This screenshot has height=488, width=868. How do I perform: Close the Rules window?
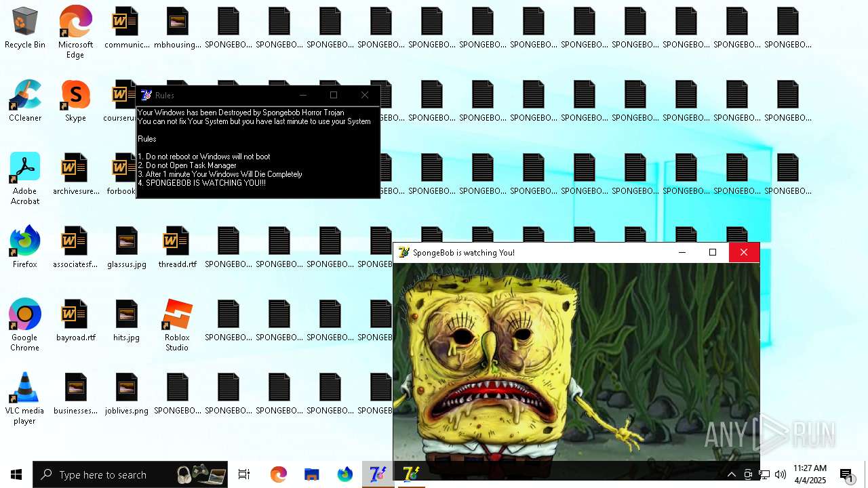click(x=365, y=95)
